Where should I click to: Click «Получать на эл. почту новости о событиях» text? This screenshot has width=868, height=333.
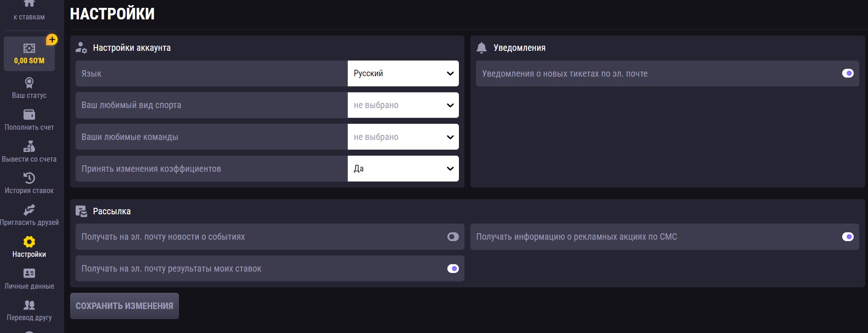[x=163, y=236]
